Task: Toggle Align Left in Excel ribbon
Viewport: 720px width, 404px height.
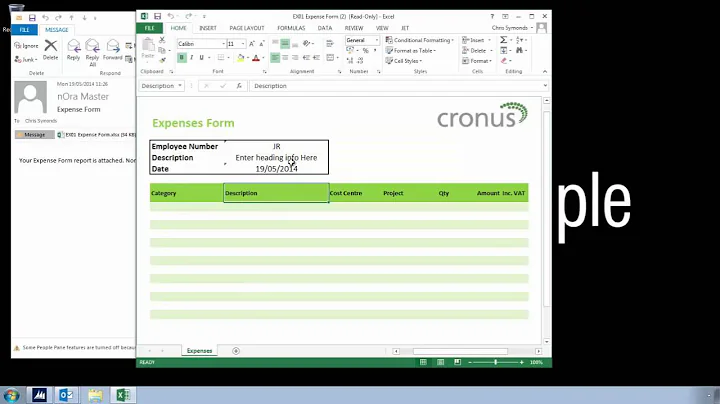Action: click(x=275, y=57)
